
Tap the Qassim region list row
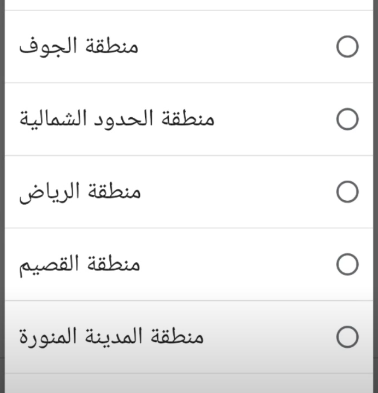coord(189,264)
